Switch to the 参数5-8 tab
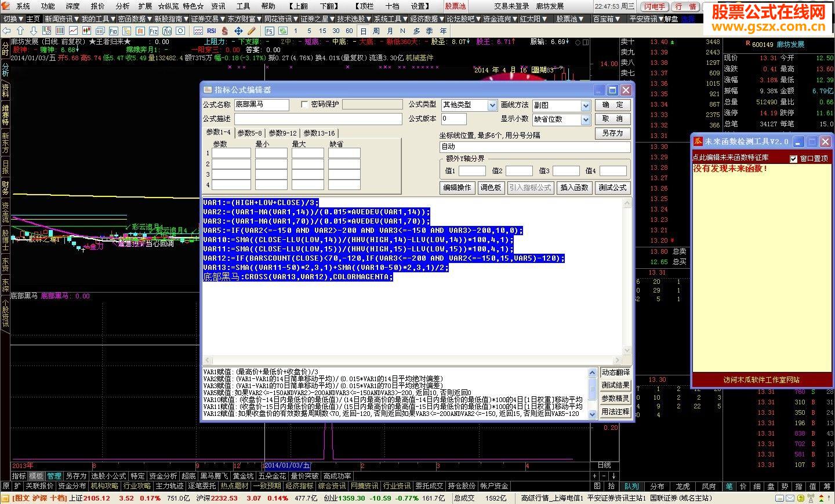 (250, 133)
